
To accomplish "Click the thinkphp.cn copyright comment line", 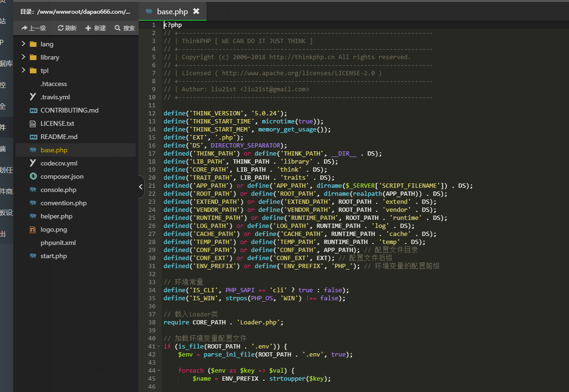I will tap(287, 57).
